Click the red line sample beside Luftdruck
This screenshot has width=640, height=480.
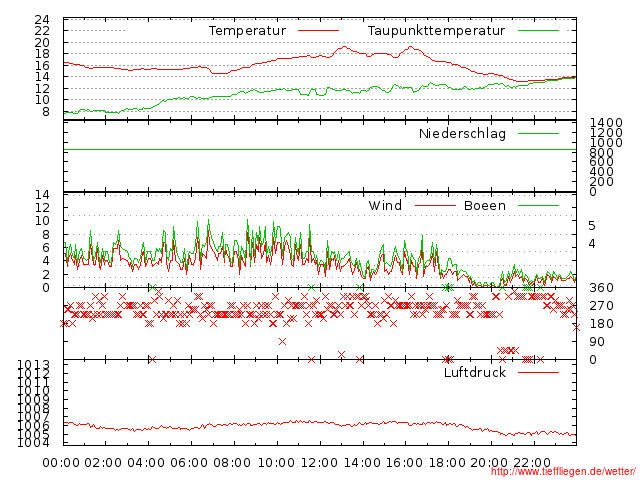pos(538,372)
